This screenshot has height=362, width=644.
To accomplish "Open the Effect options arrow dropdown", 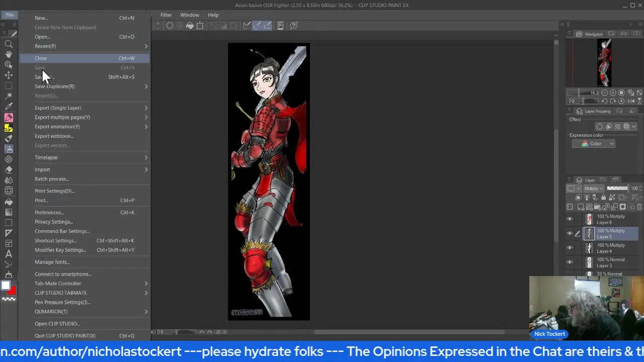I will click(x=634, y=127).
